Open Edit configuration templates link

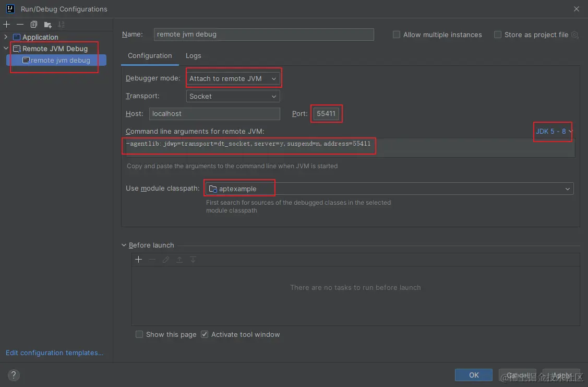click(55, 353)
